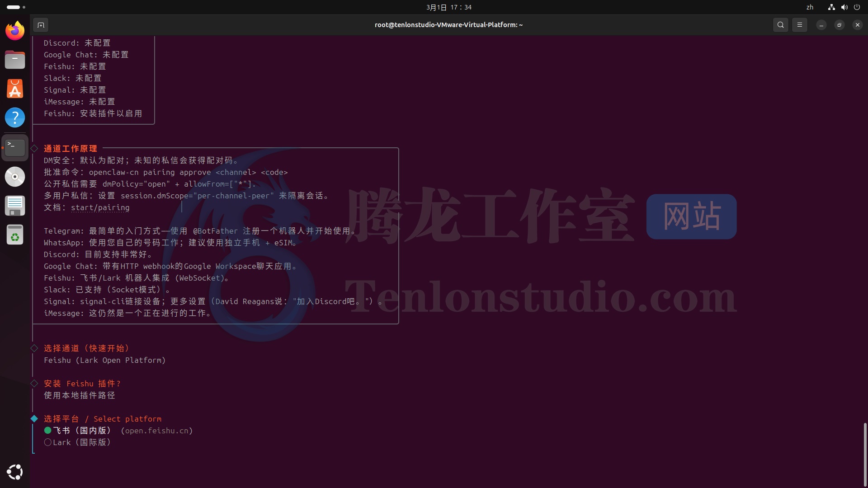The image size is (868, 488).
Task: Click the zh input method indicator
Action: tap(810, 7)
